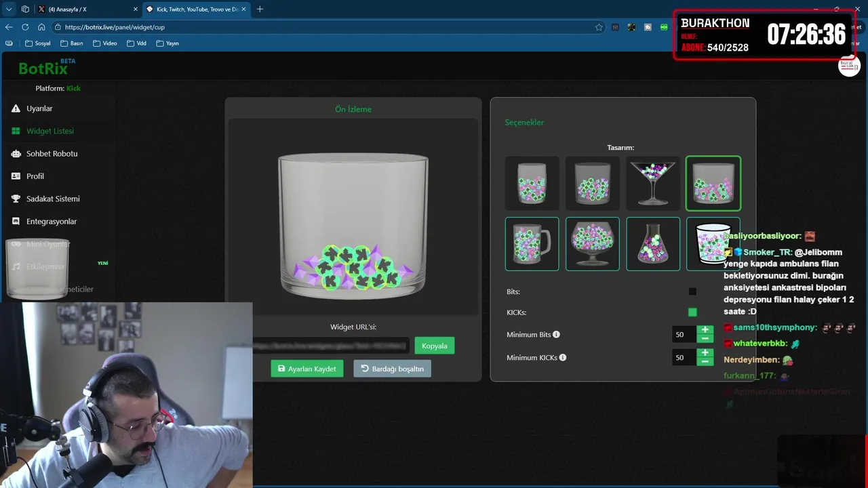Viewport: 868px width, 488px height.
Task: Click the Minimum KICKs value field
Action: [x=684, y=358]
